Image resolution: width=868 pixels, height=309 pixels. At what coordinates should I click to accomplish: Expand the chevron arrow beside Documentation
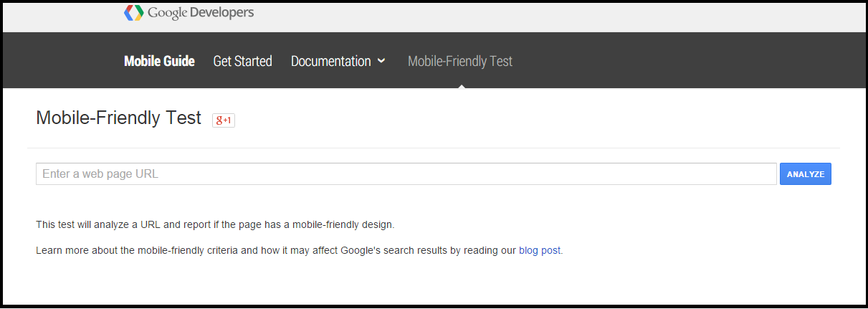[381, 61]
